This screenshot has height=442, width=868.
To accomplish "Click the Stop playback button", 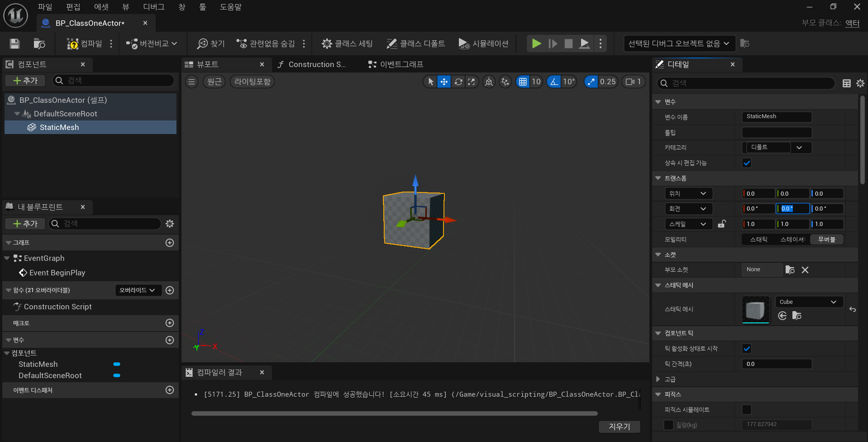I will point(568,43).
